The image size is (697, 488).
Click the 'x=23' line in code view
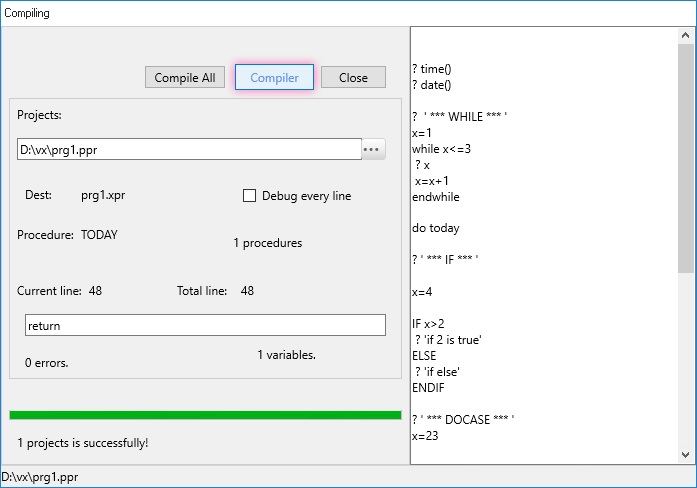pyautogui.click(x=423, y=436)
